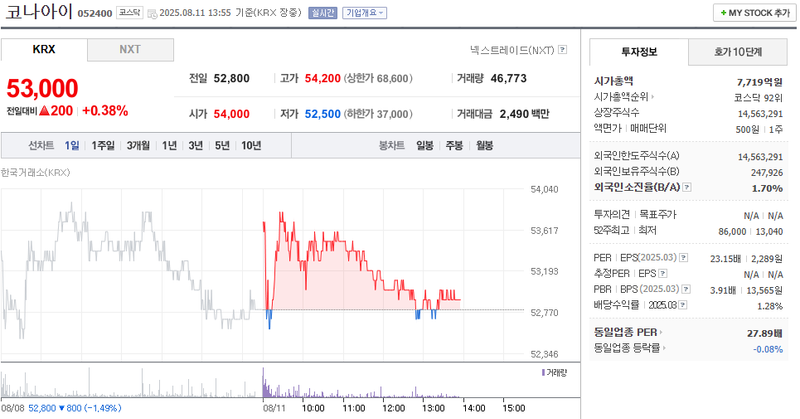This screenshot has height=419, width=800.
Task: Click the 투자의견 label
Action: pos(612,214)
